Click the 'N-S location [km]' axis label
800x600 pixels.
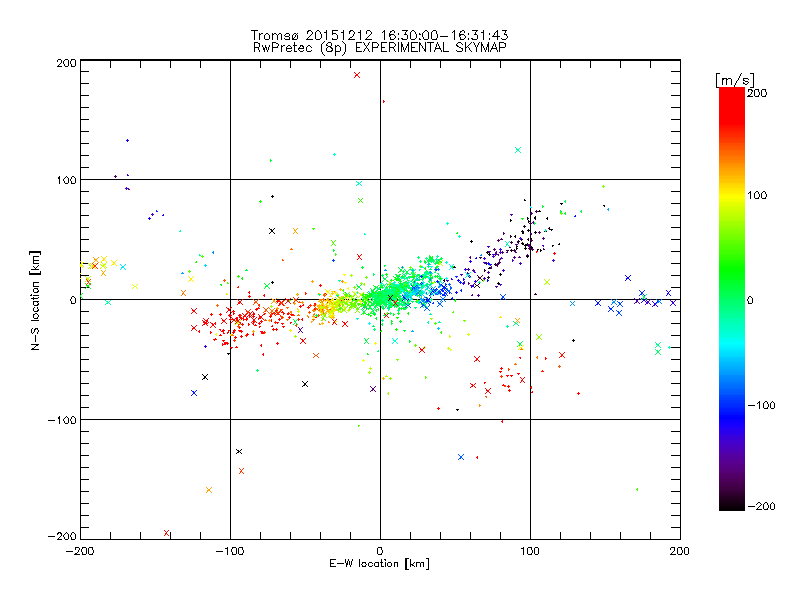coord(35,301)
